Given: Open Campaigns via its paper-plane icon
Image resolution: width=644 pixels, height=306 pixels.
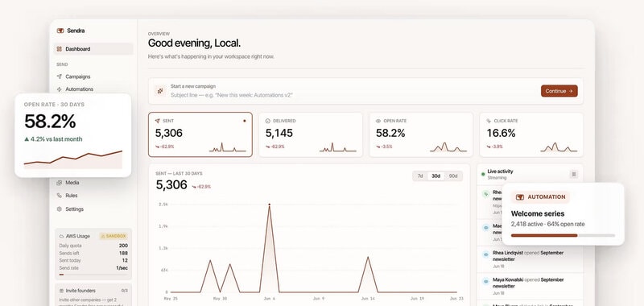Looking at the screenshot, I should (59, 76).
